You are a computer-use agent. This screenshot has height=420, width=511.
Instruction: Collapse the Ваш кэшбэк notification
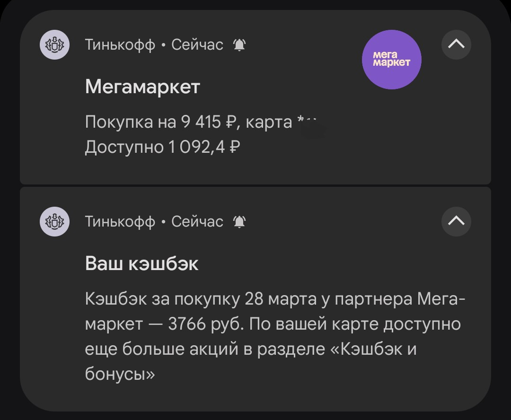(456, 220)
